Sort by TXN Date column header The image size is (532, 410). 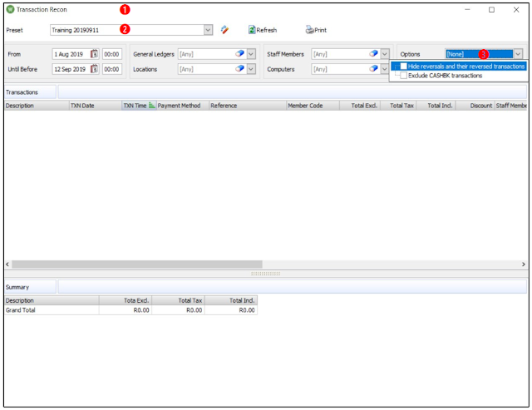tap(96, 106)
